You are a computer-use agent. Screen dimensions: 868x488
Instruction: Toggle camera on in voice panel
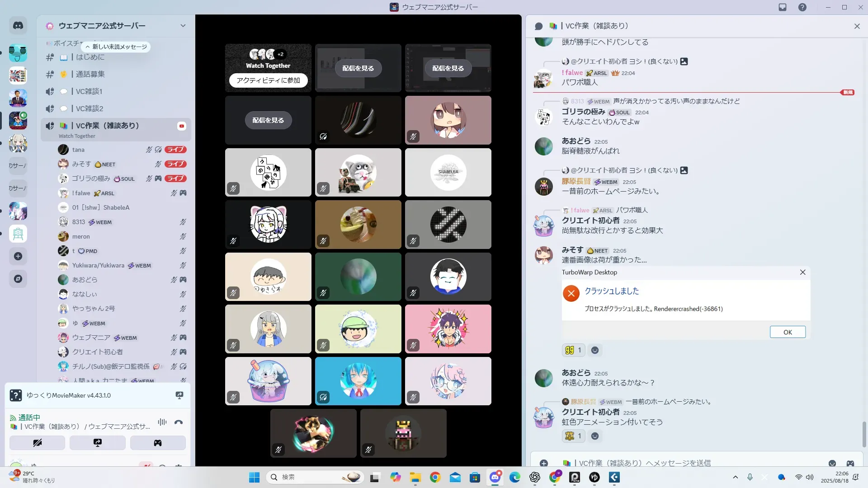tap(37, 443)
